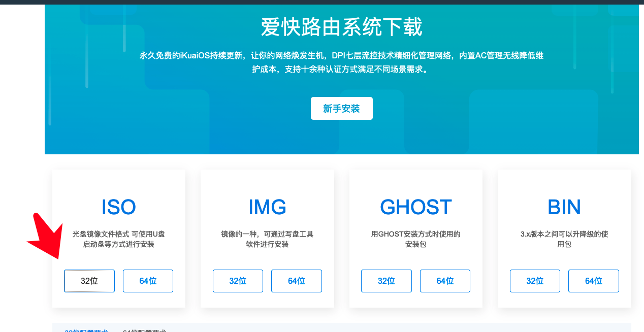
Task: Click the IMG card heading
Action: tap(267, 207)
